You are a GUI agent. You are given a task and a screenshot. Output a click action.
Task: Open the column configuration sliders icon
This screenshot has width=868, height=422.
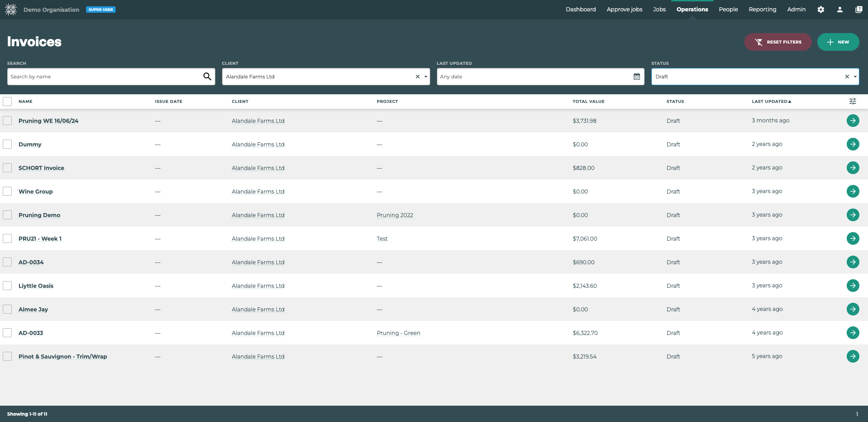tap(853, 101)
